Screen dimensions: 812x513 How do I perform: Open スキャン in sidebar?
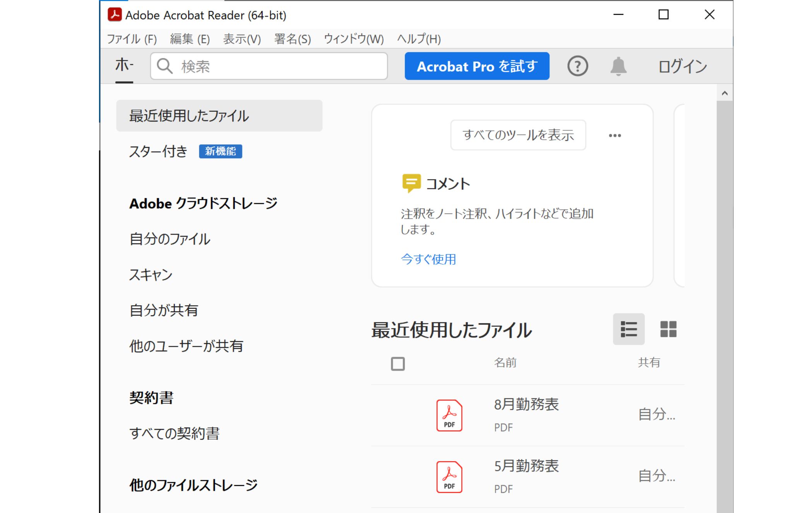[x=151, y=275]
